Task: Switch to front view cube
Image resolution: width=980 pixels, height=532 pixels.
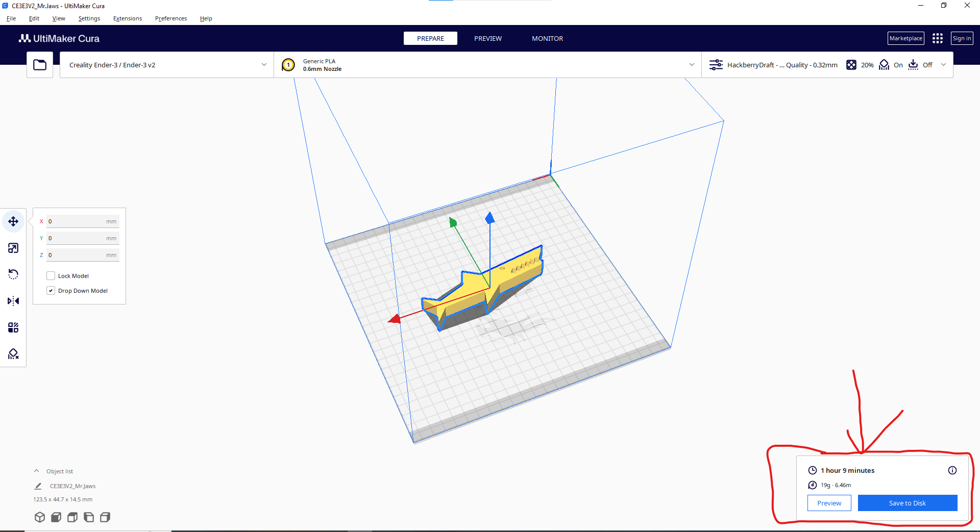Action: pos(56,517)
